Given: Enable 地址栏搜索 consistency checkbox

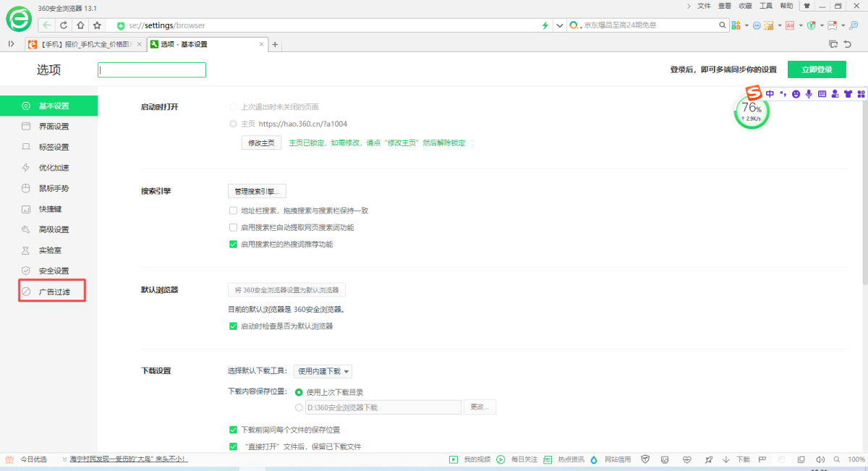Looking at the screenshot, I should tap(233, 211).
